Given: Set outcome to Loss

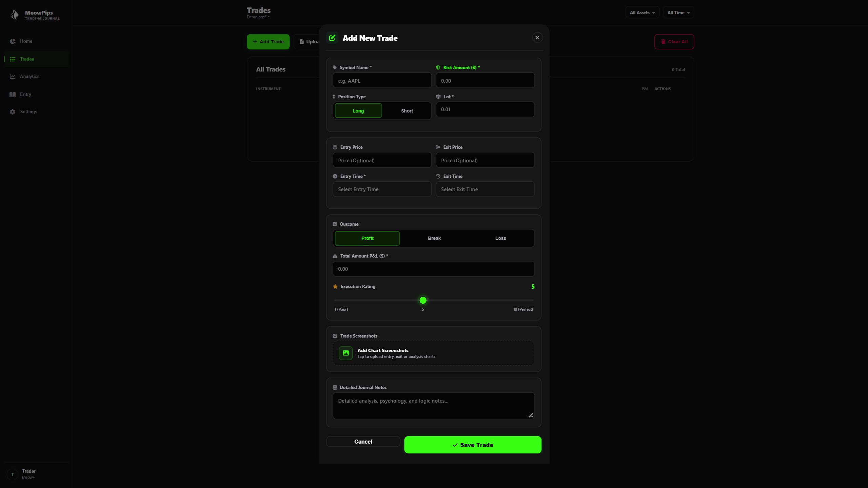Looking at the screenshot, I should (x=500, y=239).
